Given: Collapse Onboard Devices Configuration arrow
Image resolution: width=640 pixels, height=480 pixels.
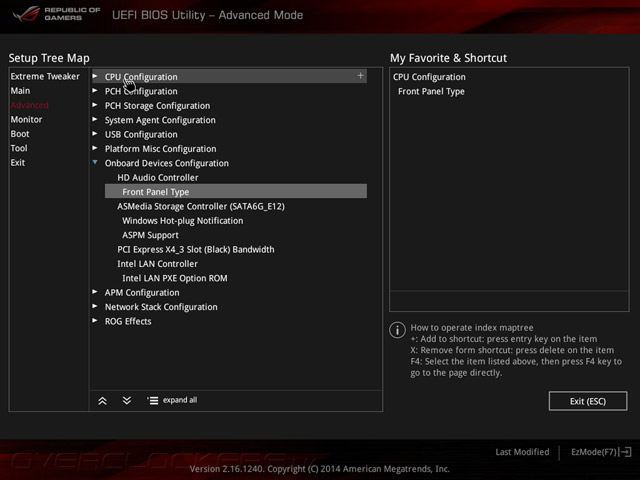Looking at the screenshot, I should click(95, 162).
